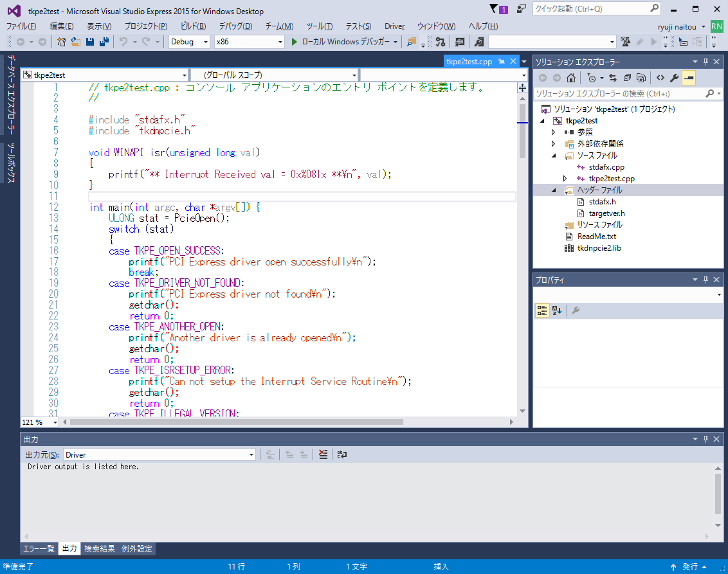Click Collapse All icon in Solution Explorer
The height and width of the screenshot is (574, 728).
[x=627, y=78]
